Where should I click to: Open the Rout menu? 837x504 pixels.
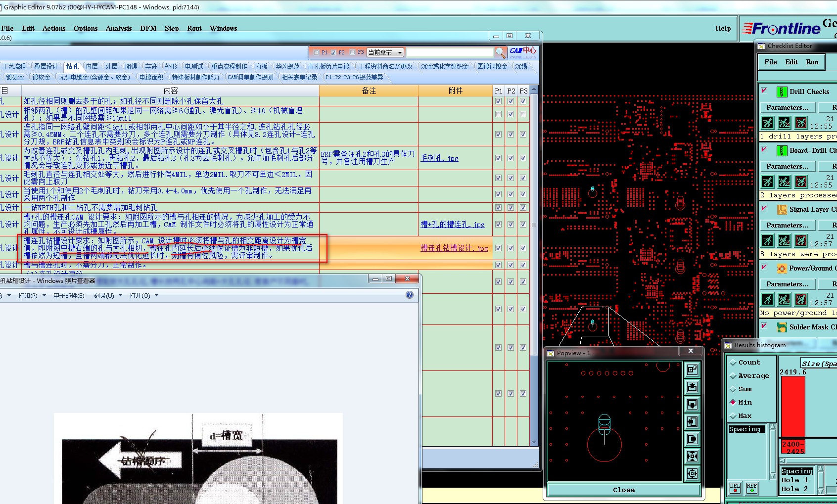point(194,28)
